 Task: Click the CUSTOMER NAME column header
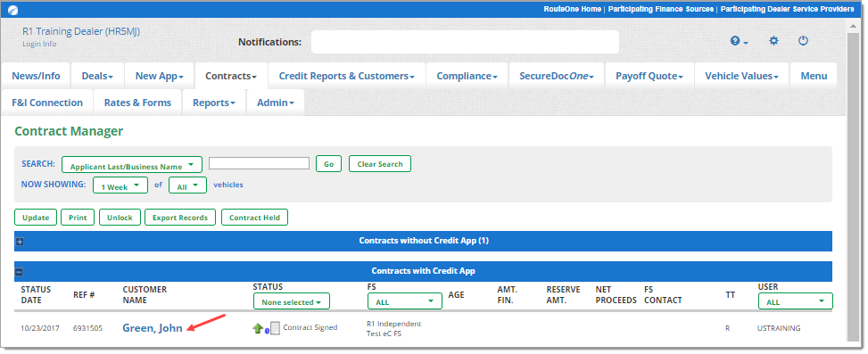(145, 295)
